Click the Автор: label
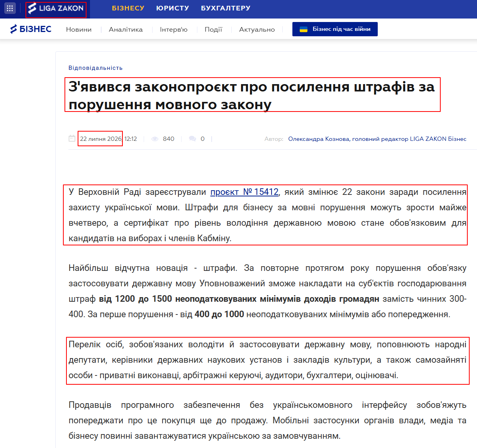 tap(274, 139)
